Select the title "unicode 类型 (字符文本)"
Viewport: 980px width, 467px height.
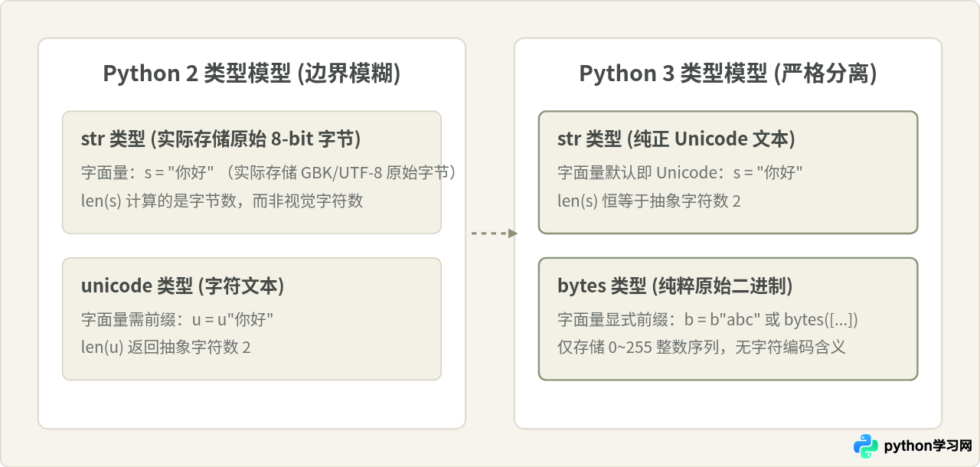(x=183, y=286)
